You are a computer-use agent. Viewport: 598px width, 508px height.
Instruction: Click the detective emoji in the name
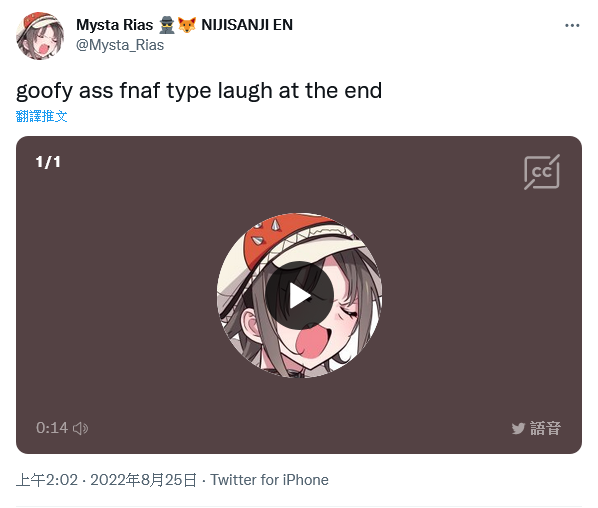tap(167, 25)
